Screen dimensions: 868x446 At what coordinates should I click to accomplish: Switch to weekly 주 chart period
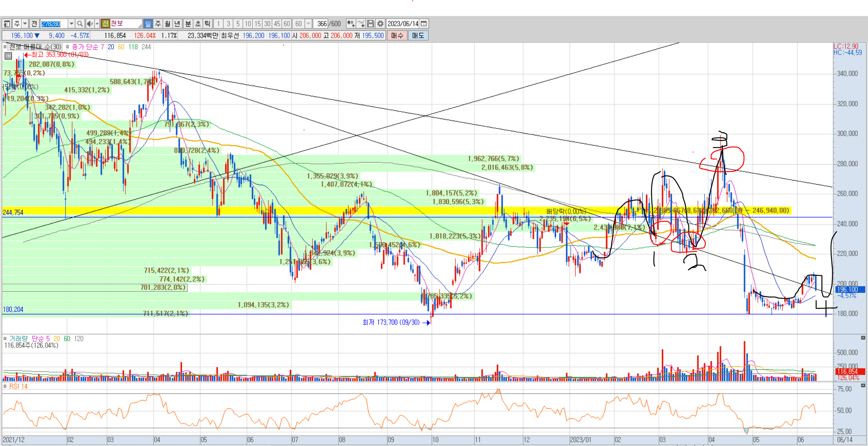158,24
